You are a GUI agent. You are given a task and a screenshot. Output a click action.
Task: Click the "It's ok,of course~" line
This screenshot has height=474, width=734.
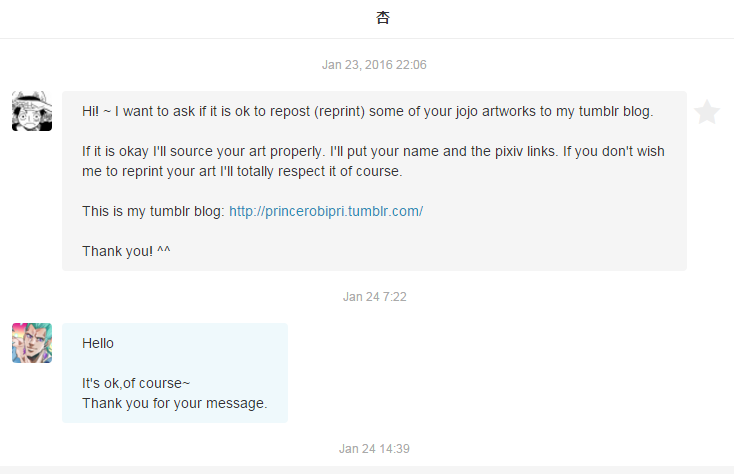pyautogui.click(x=136, y=383)
